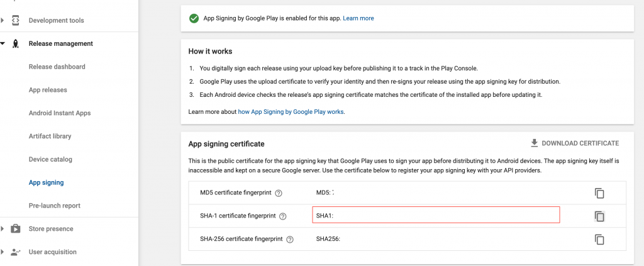Viewport: 644px width, 266px height.
Task: Click DOWNLOAD CERTIFICATE button
Action: tap(575, 143)
